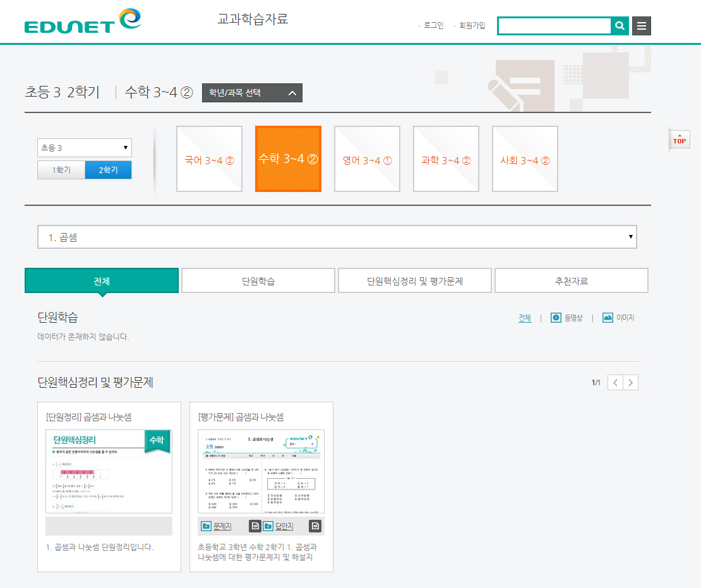This screenshot has width=701, height=588.
Task: Expand the 1. 곱셈 unit dropdown
Action: 337,237
